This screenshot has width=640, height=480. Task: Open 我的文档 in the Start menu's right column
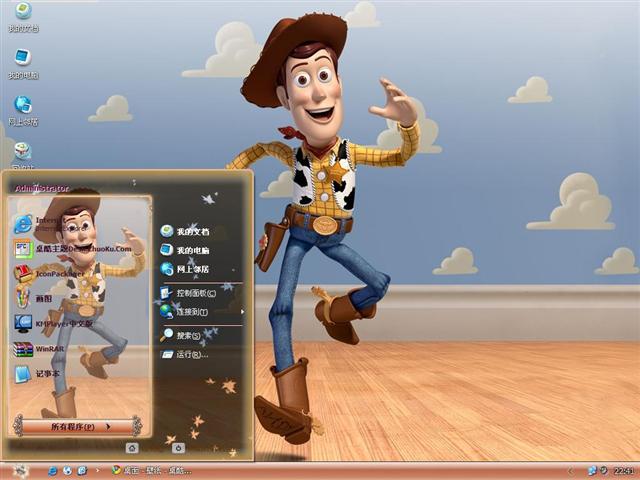184,231
